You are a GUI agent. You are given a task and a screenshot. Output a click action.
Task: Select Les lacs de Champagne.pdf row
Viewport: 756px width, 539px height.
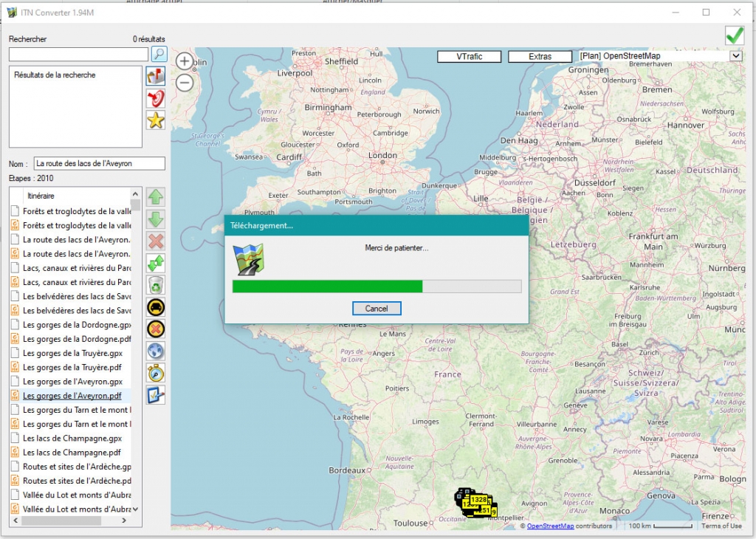[x=70, y=453]
